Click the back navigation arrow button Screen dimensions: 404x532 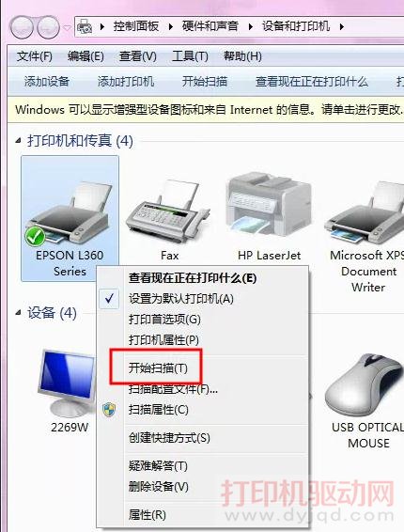pos(22,27)
